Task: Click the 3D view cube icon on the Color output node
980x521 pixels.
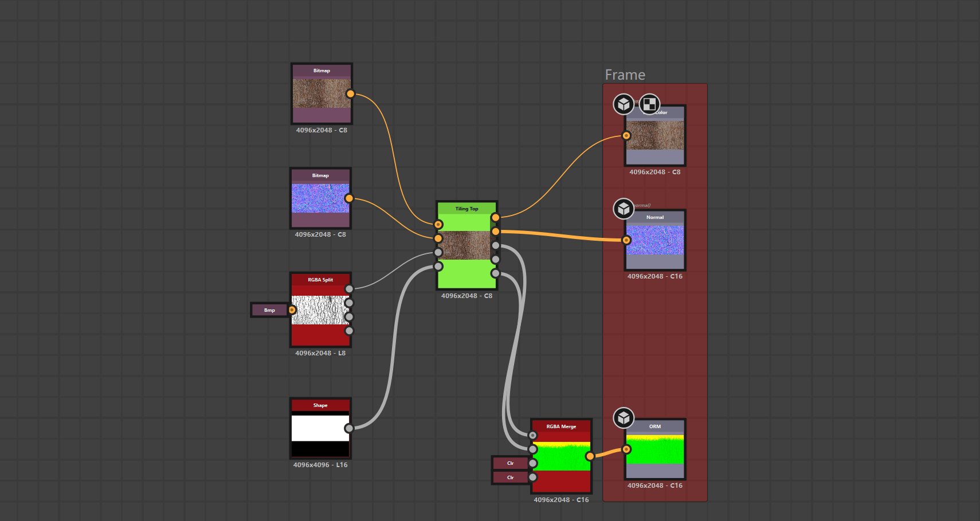Action: click(624, 104)
